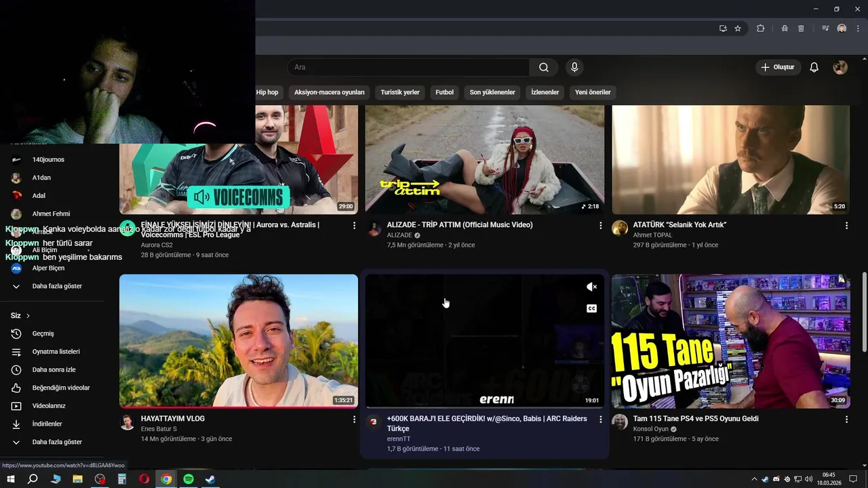The image size is (868, 488).
Task: Open the Alper Biçen subscription
Action: point(48,268)
